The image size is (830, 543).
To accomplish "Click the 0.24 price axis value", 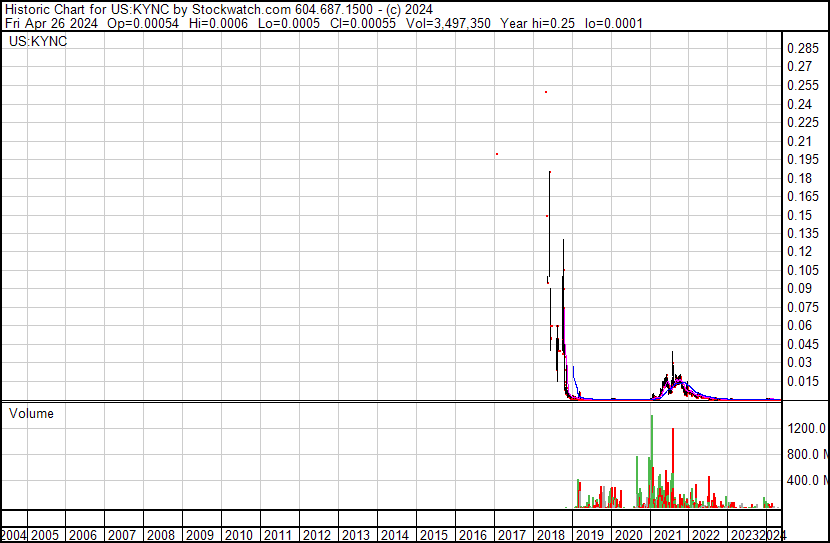I will [x=800, y=104].
